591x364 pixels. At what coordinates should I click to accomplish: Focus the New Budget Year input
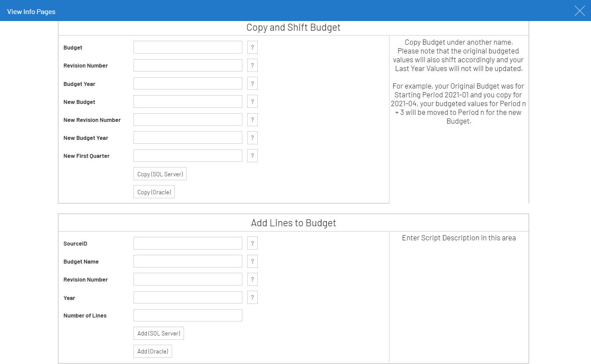coord(187,138)
